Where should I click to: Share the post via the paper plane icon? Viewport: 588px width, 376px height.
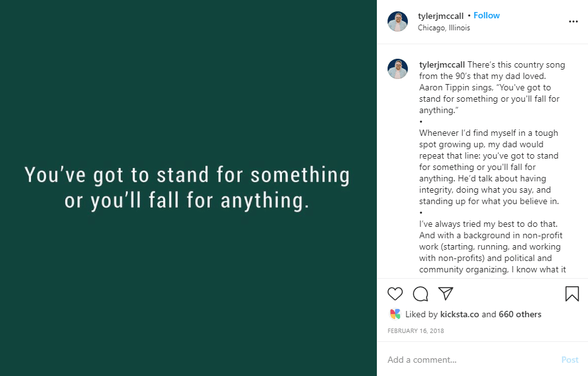pyautogui.click(x=446, y=294)
